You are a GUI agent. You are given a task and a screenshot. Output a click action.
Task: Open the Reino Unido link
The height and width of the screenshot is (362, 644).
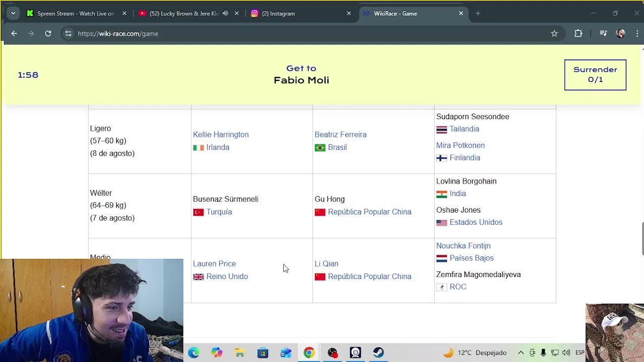227,277
